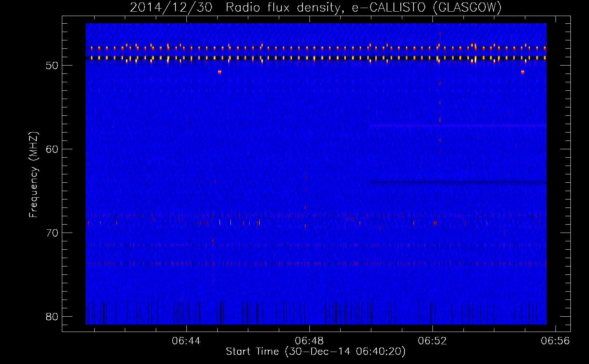Click the 50 frequency tick label
Image resolution: width=589 pixels, height=364 pixels.
[x=52, y=66]
